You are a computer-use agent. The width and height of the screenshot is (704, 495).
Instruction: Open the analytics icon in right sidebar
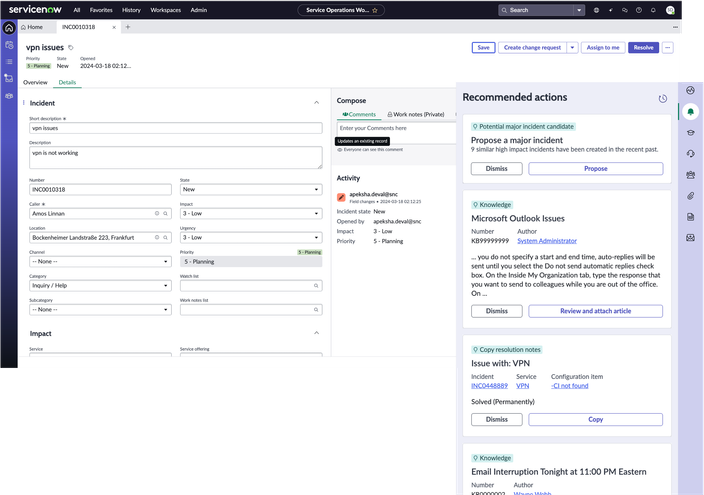coord(691,90)
